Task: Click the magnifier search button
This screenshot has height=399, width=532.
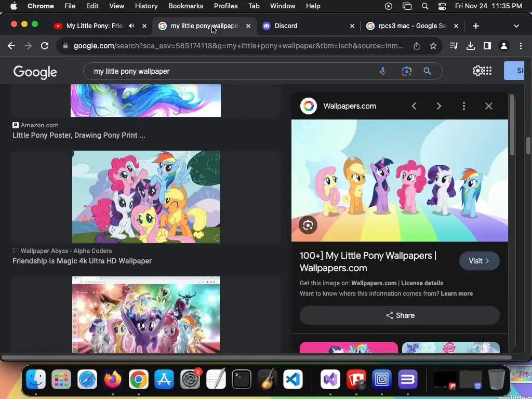Action: tap(427, 71)
